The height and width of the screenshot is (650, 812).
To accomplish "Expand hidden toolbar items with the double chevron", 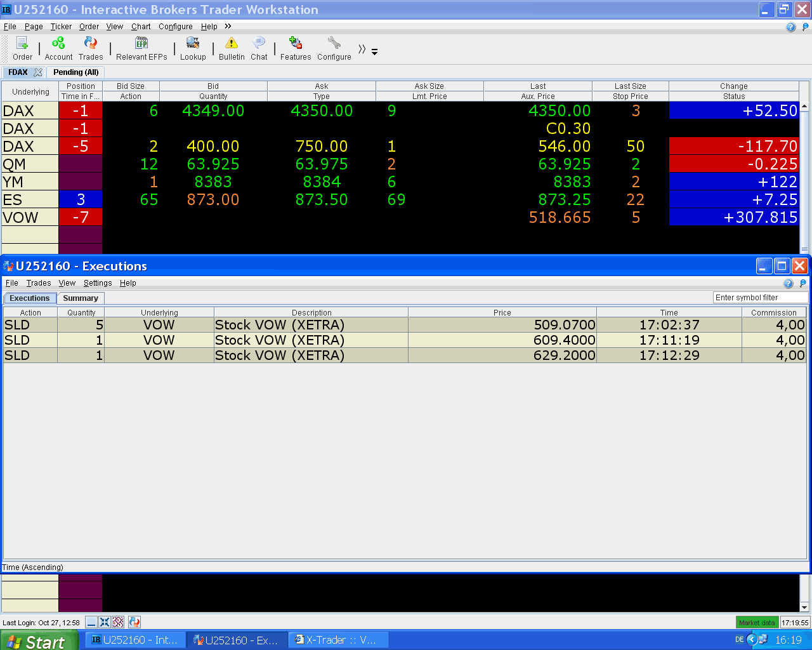I will 362,49.
